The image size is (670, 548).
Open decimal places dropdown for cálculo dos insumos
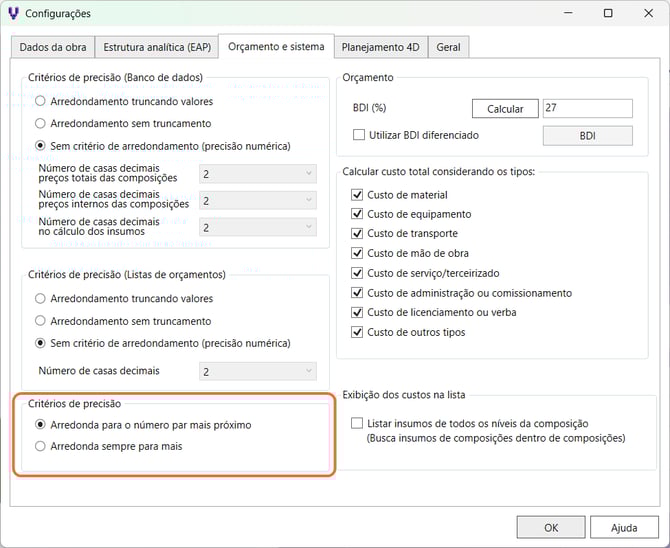pos(257,227)
